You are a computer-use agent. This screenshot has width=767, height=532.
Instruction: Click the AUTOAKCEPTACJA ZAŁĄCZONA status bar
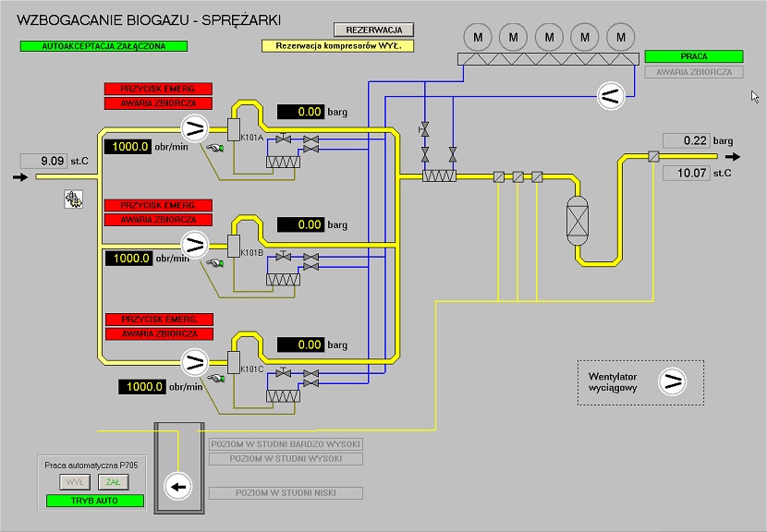[x=102, y=45]
